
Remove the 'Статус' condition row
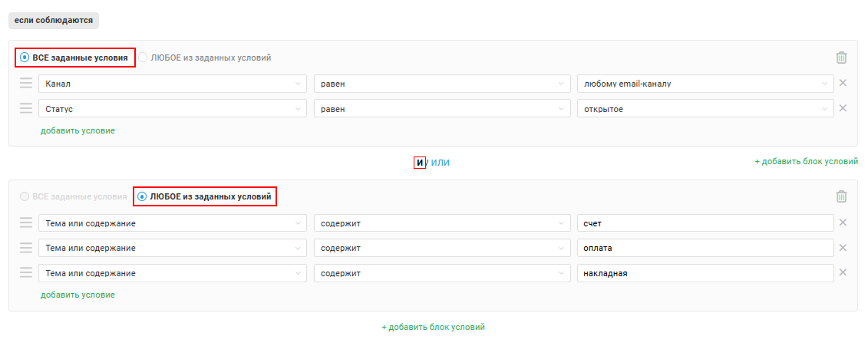(x=843, y=108)
